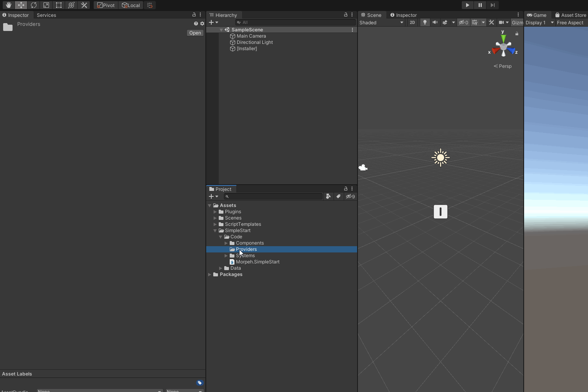Viewport: 588px width, 392px height.
Task: Switch handle rotation from Local mode
Action: 131,5
